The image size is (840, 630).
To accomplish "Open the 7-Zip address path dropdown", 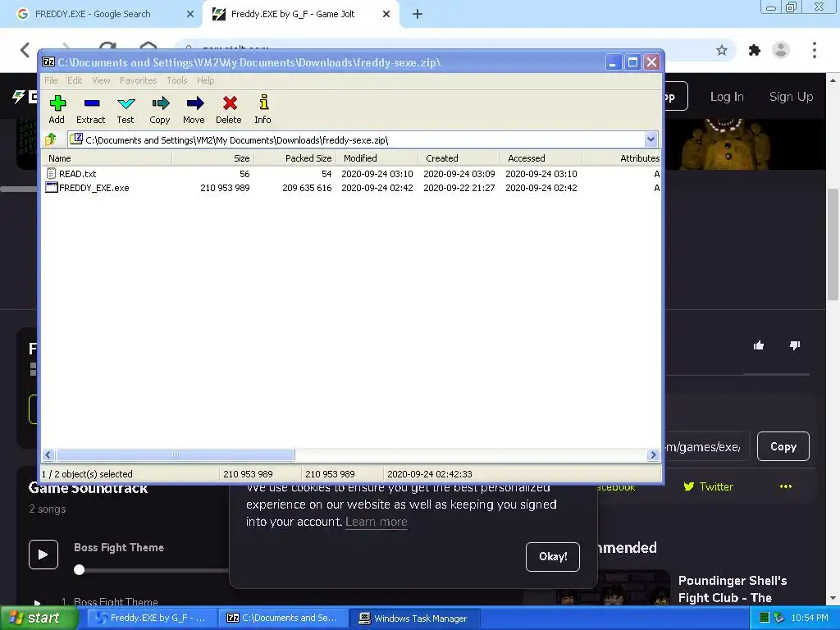I will coord(651,139).
